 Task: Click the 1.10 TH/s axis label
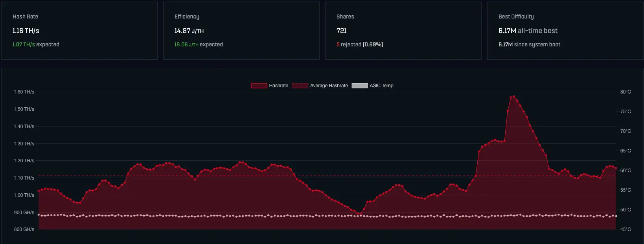(24, 178)
